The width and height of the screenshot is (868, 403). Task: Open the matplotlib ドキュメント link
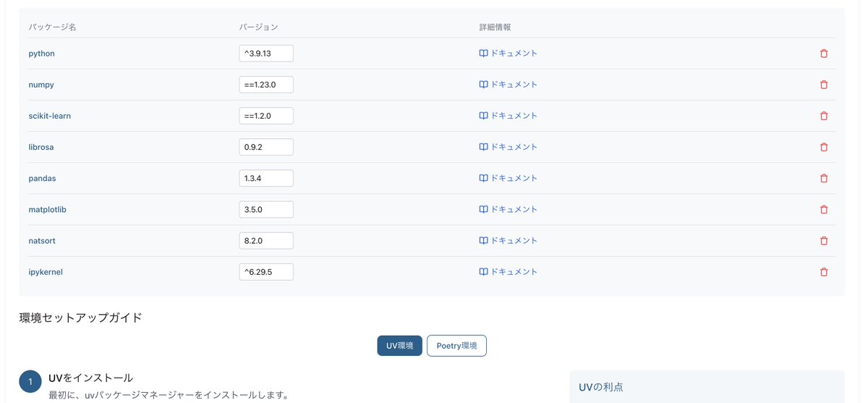(509, 209)
